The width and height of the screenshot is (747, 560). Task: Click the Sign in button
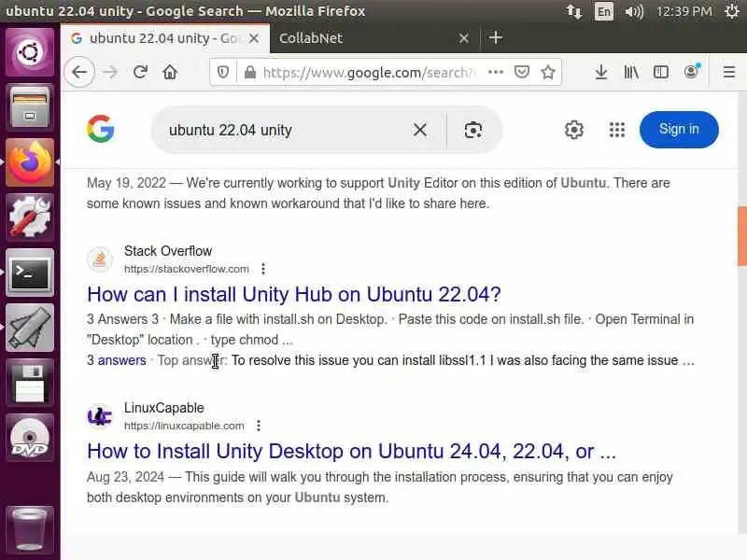click(679, 130)
